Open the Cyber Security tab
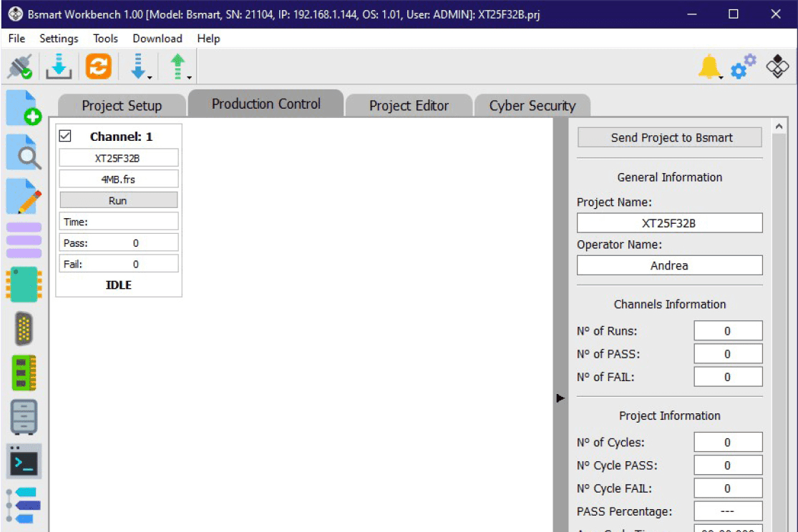The image size is (798, 532). (532, 106)
